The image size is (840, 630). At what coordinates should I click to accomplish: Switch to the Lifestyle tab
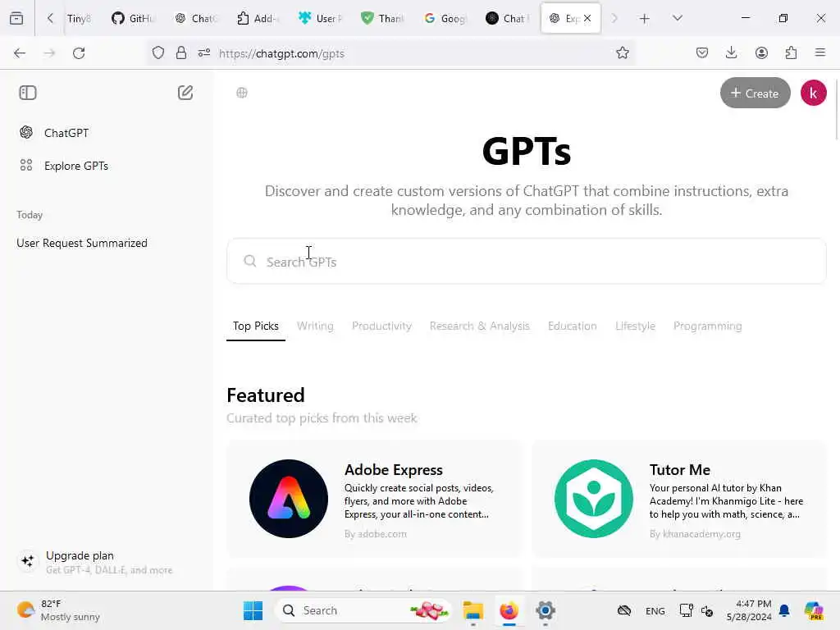coord(636,326)
